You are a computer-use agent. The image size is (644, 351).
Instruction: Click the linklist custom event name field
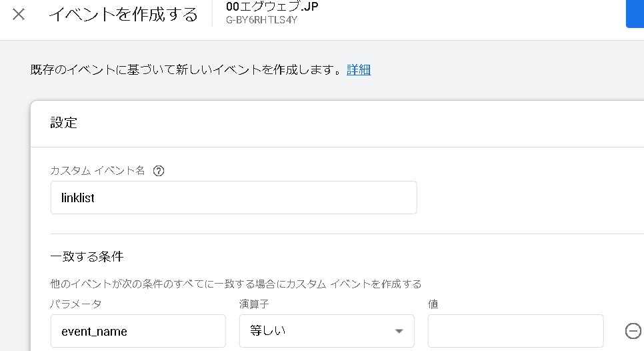[233, 198]
